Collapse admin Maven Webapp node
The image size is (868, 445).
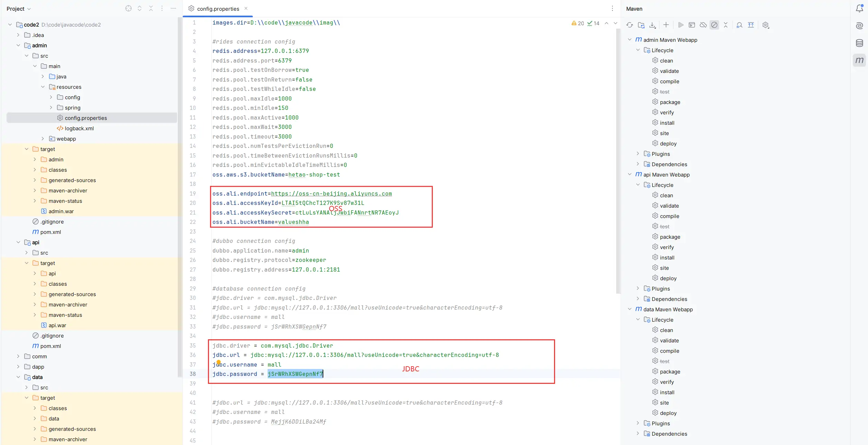[x=630, y=40]
